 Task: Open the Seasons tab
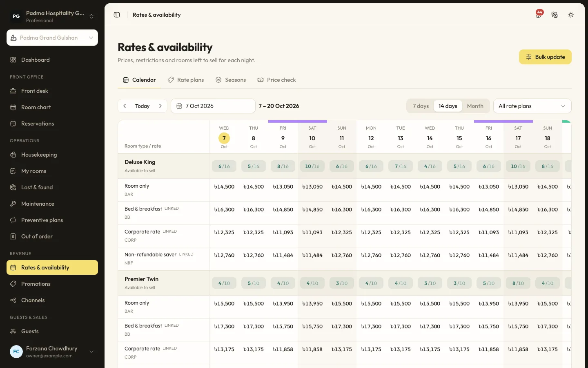pyautogui.click(x=231, y=80)
